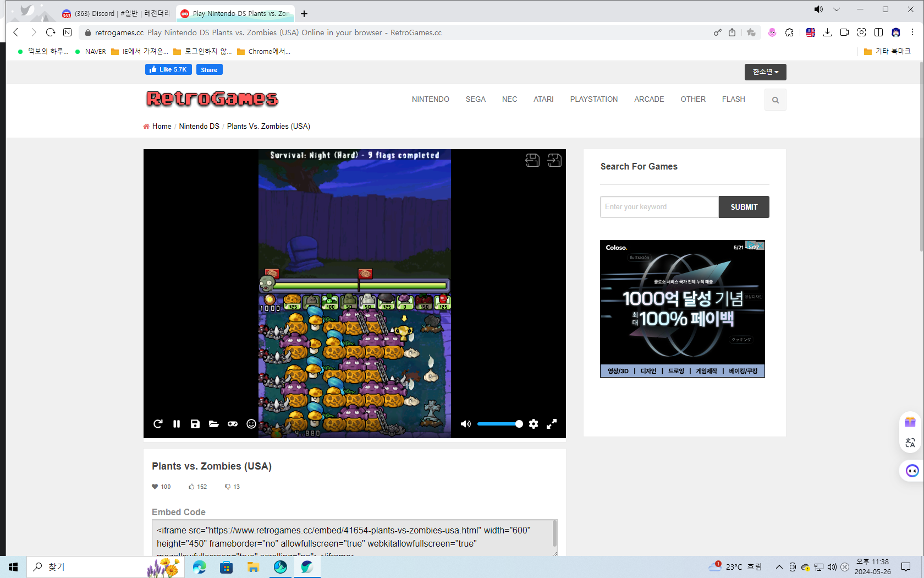Go back in browser history
924x578 pixels.
(16, 32)
